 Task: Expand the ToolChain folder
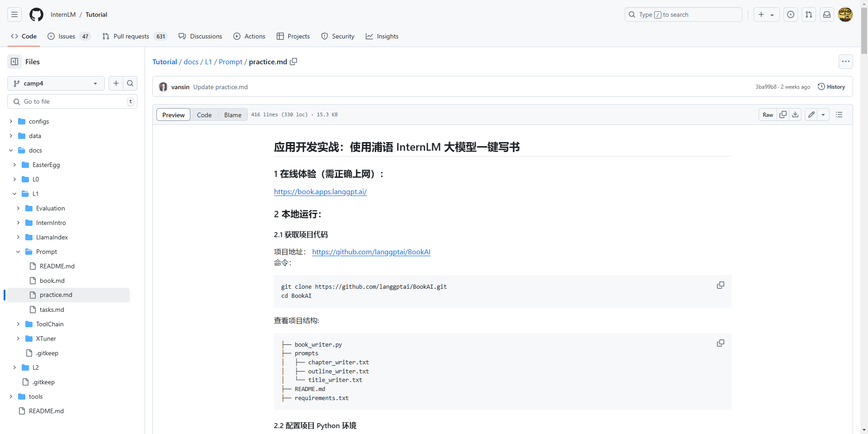pos(18,324)
